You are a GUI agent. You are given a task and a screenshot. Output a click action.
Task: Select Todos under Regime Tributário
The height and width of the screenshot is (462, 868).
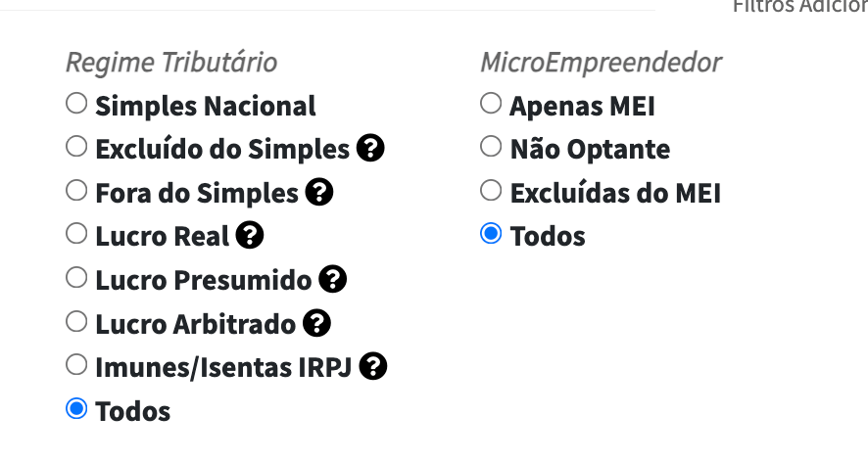76,409
